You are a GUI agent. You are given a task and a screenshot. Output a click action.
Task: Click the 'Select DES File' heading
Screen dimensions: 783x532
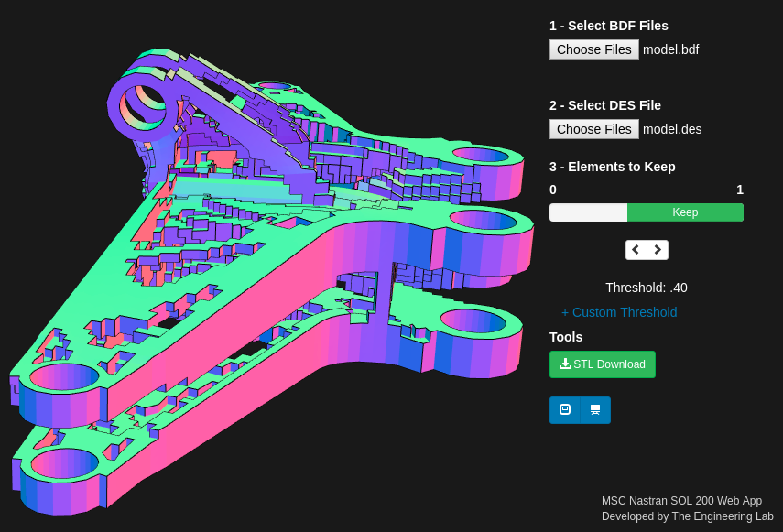[605, 105]
